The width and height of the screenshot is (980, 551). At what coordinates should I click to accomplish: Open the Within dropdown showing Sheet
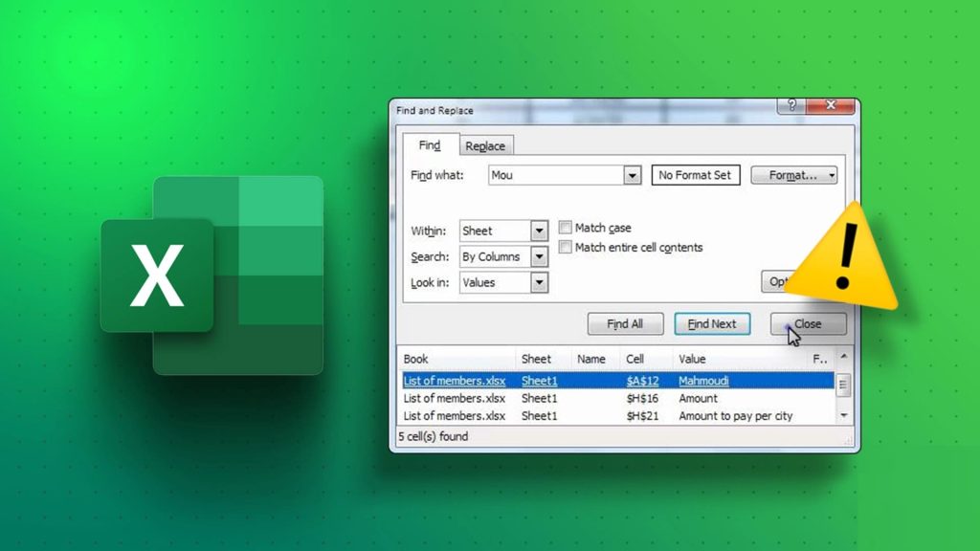point(538,231)
